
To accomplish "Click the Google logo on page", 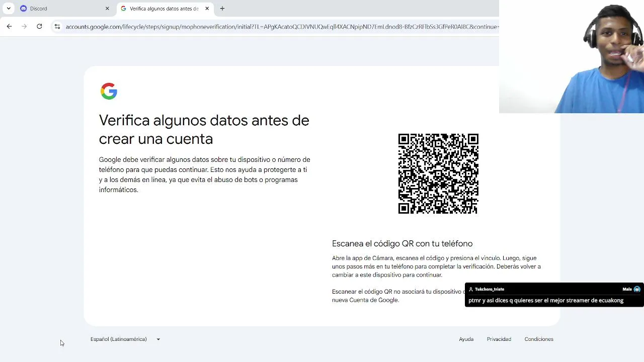I will tap(109, 91).
